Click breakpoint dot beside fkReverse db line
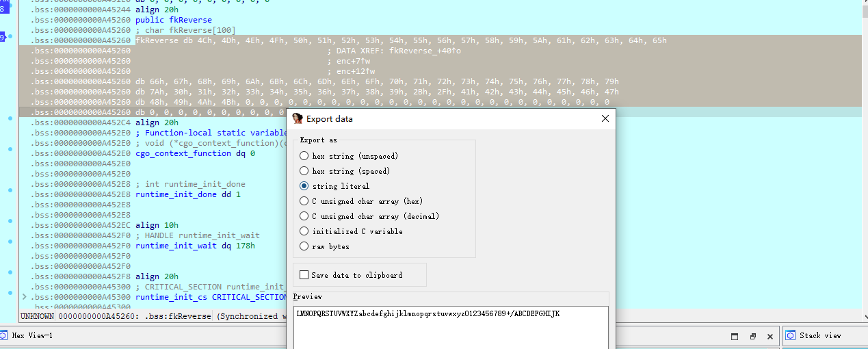 10,40
